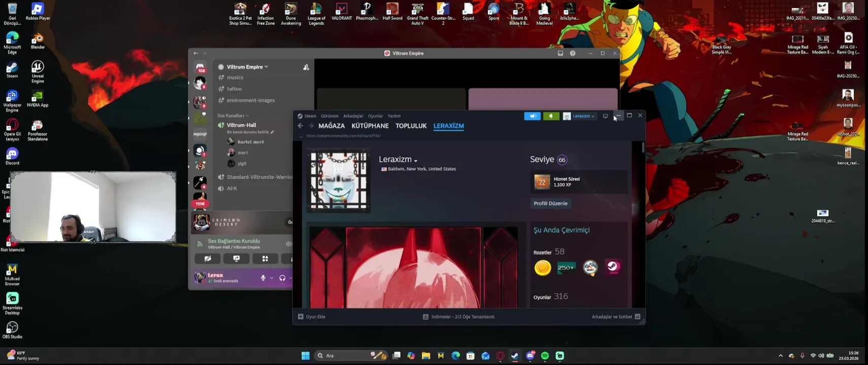Open Opera GX from the taskbar
Screen dimensions: 868x365
[x=500, y=356]
